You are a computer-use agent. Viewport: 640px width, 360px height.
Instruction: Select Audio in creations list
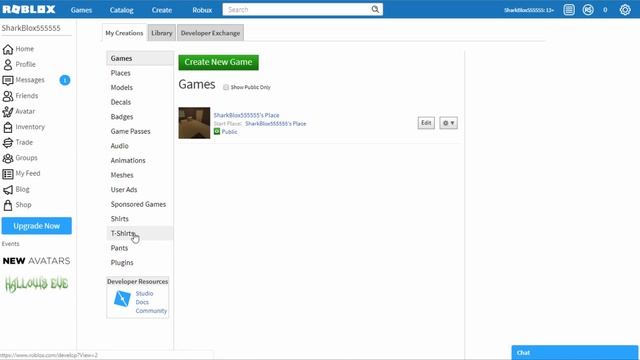(140, 146)
